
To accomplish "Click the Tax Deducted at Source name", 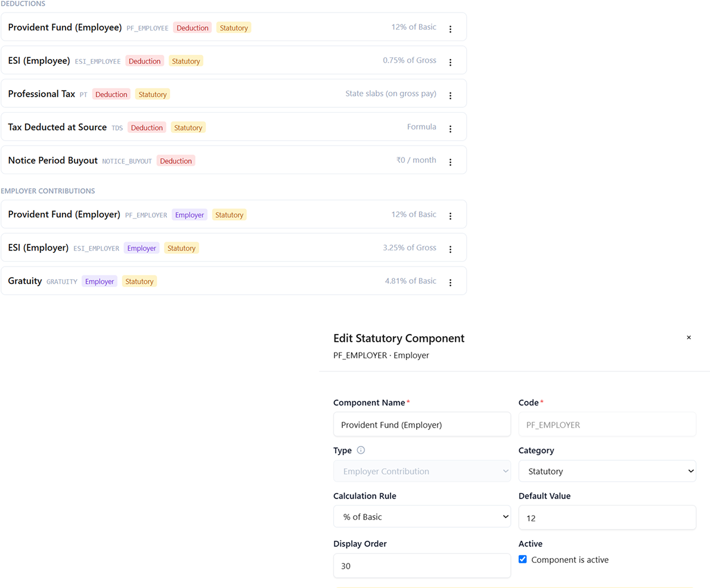I will pos(57,127).
